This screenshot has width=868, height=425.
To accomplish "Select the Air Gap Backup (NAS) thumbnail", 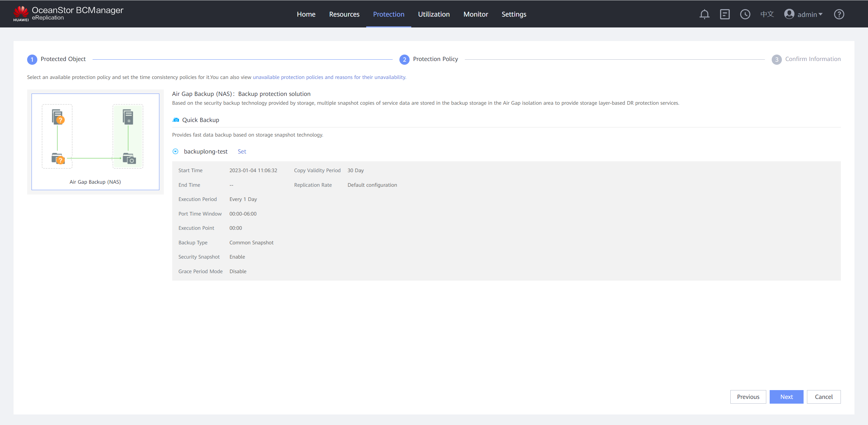I will (95, 142).
